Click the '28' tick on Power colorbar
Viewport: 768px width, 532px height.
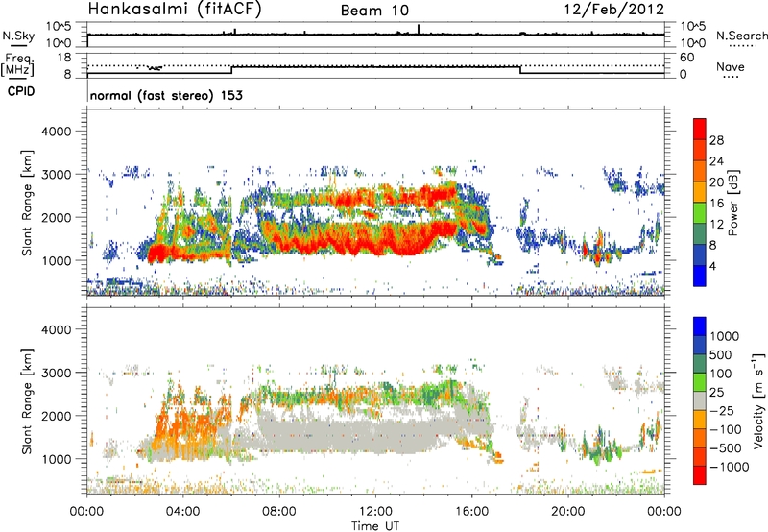click(x=716, y=140)
